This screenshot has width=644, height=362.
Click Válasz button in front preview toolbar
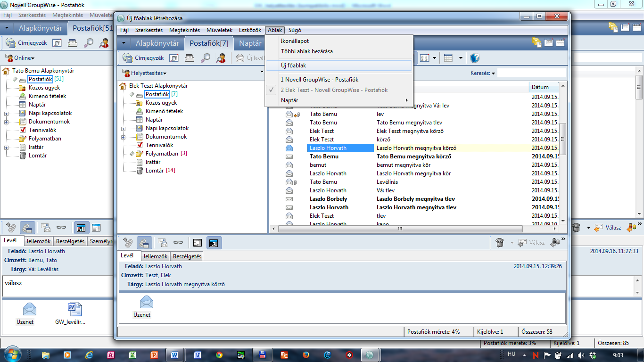point(531,243)
